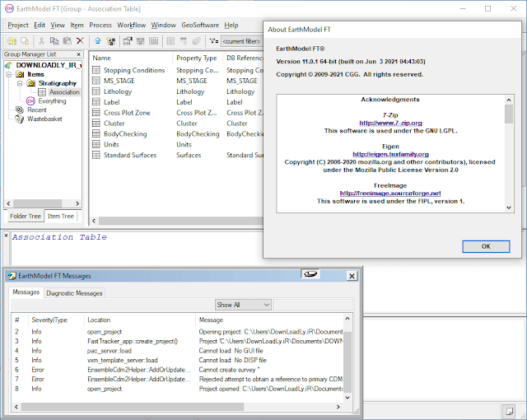
Task: Switch to Diagnostic Messages tab
Action: pos(74,293)
